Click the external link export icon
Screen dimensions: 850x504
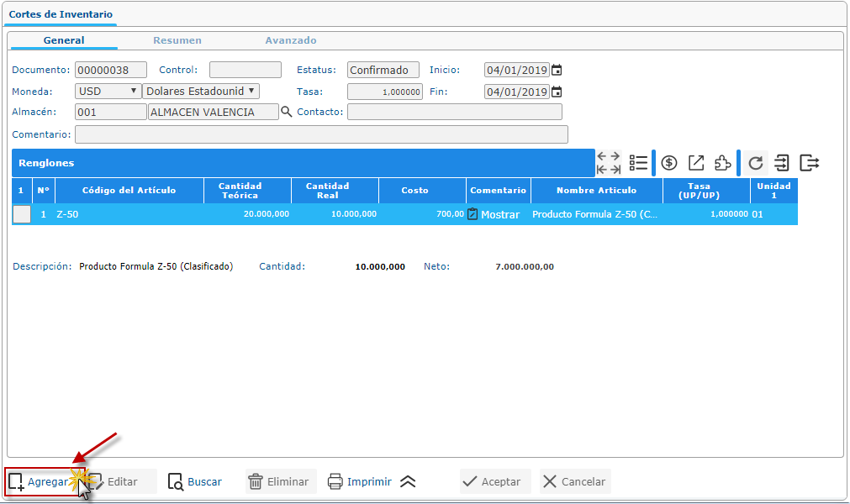(x=696, y=163)
